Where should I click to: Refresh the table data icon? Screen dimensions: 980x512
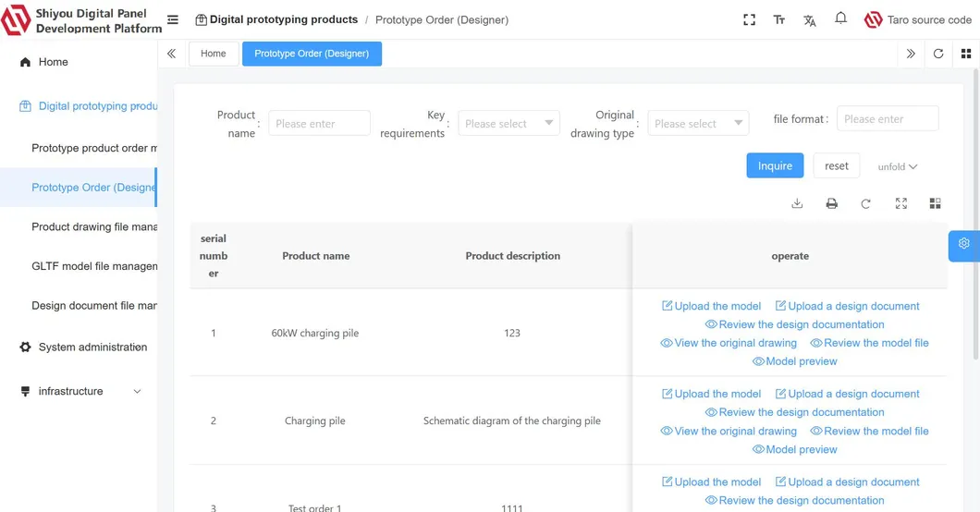tap(865, 203)
